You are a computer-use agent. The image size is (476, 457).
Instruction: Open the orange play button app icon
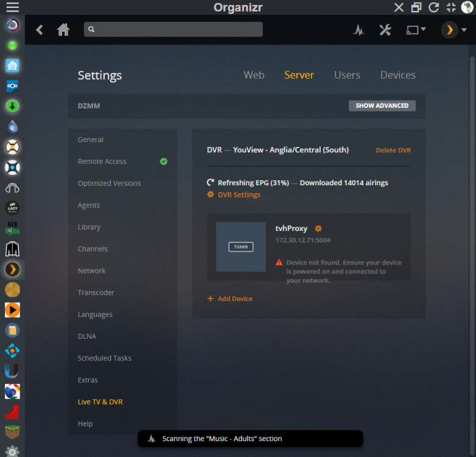click(12, 310)
